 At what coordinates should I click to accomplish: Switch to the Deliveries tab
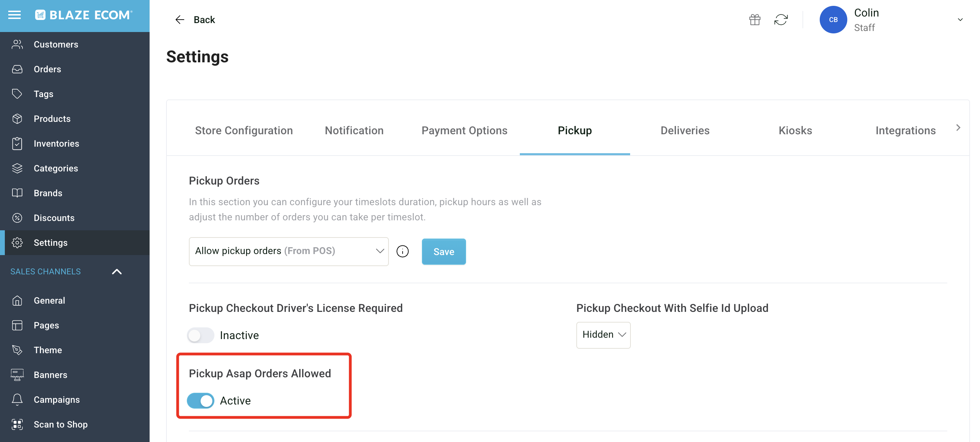point(685,130)
